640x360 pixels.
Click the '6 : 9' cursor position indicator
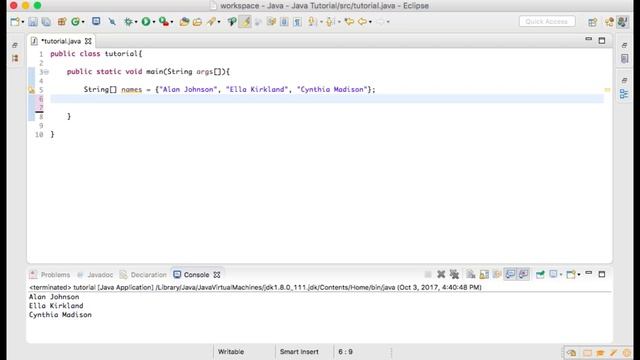coord(345,351)
